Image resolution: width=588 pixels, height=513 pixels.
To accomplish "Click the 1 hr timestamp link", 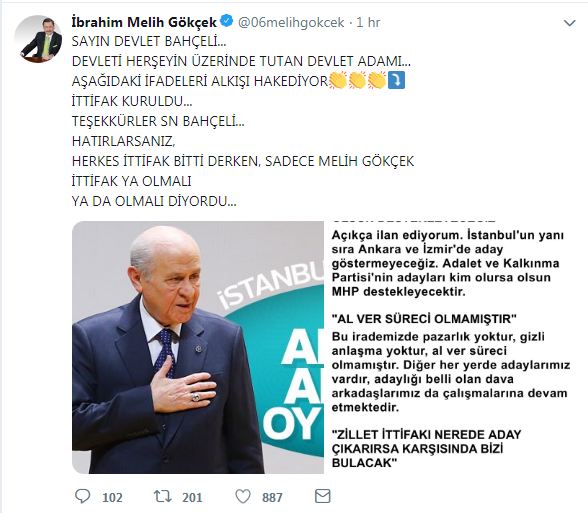I will (368, 22).
